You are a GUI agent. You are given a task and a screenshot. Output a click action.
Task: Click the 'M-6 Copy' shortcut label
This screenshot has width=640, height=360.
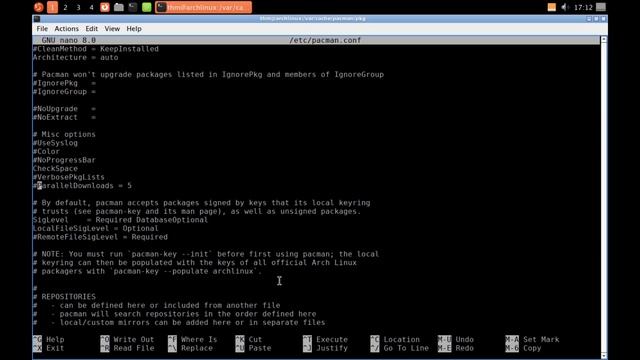pyautogui.click(x=524, y=348)
